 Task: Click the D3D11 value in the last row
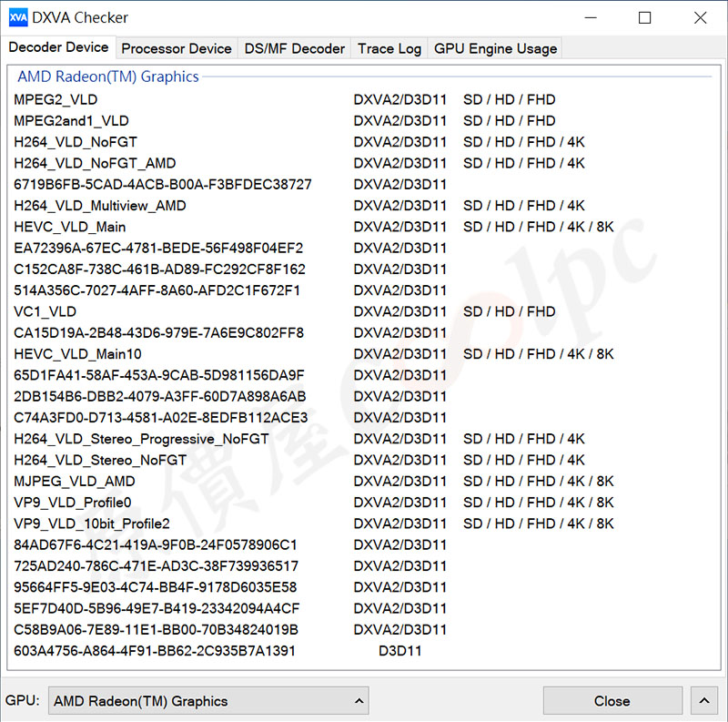click(x=399, y=651)
